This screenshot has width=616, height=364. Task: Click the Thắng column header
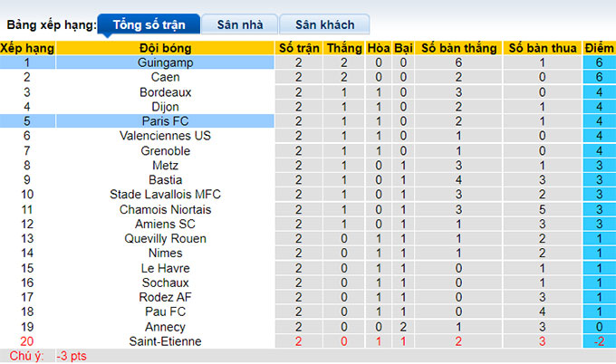tap(344, 48)
